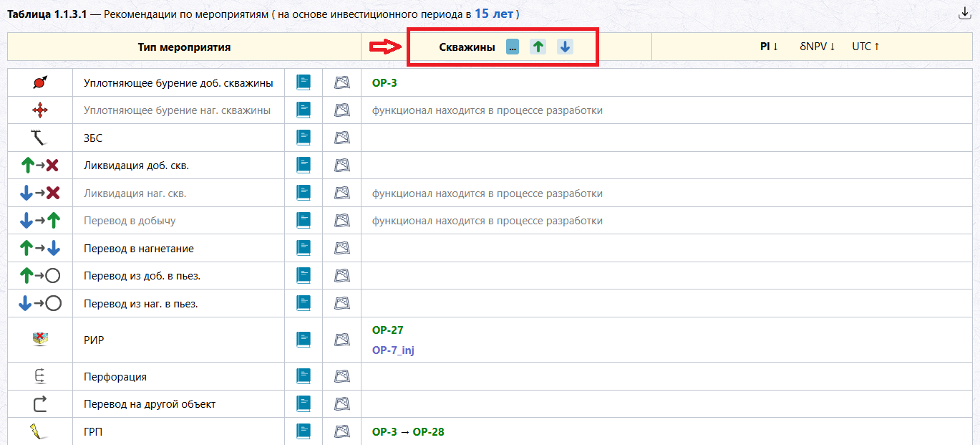Click the injector abandonment arrow-cross icon
980x445 pixels.
(x=40, y=193)
